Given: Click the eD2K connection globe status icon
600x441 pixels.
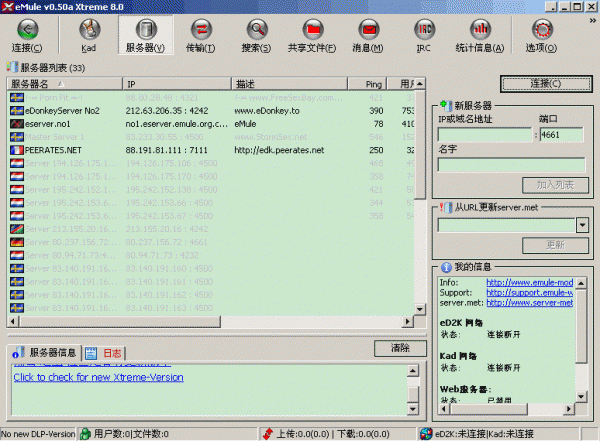Looking at the screenshot, I should coord(426,434).
